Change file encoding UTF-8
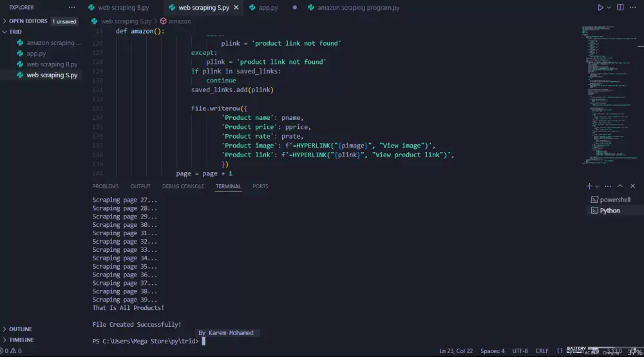Image resolution: width=644 pixels, height=357 pixels. 520,351
